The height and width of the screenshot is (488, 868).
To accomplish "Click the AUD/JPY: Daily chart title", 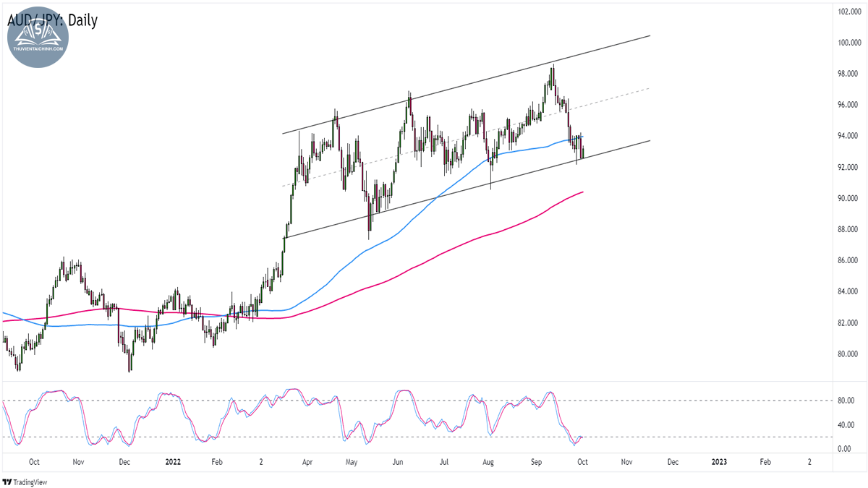I will click(x=52, y=20).
